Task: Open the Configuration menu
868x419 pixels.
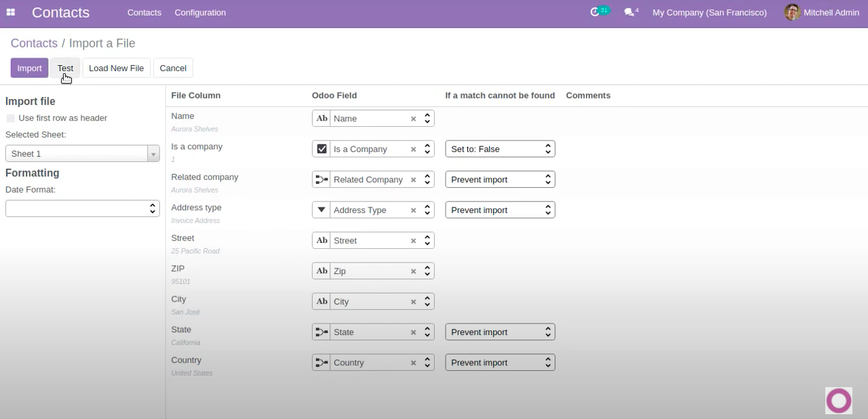Action: 200,12
